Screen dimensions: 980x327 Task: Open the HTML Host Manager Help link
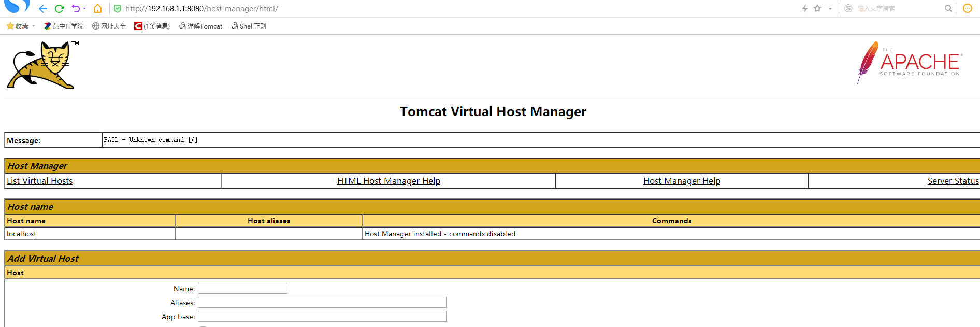tap(388, 181)
